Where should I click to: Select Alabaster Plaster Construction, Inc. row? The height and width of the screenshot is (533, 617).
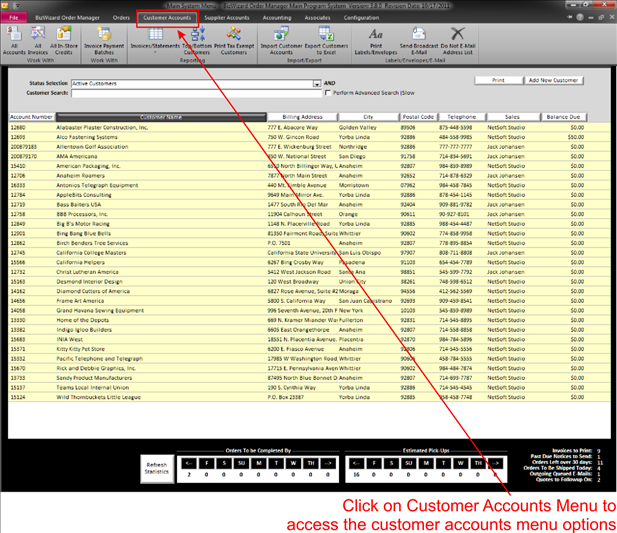pyautogui.click(x=309, y=127)
